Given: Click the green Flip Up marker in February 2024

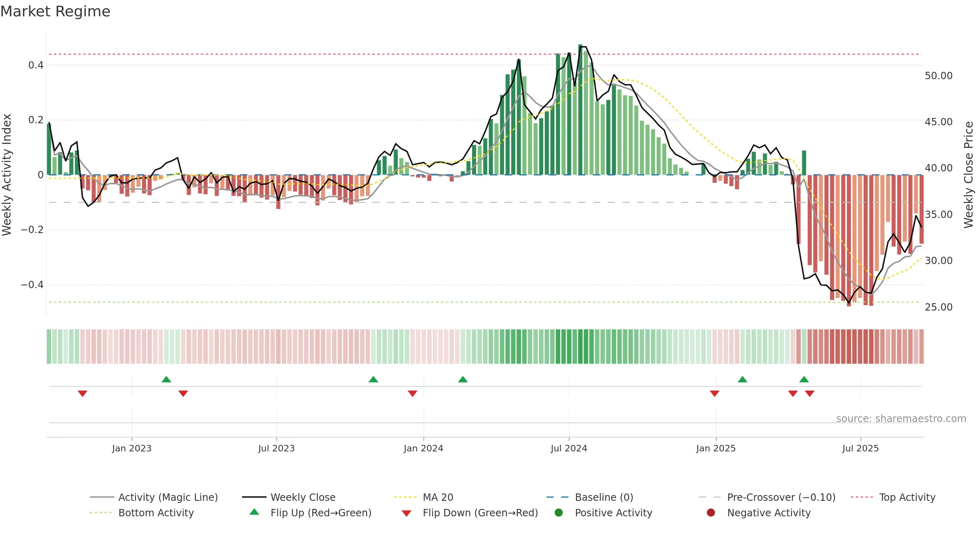Looking at the screenshot, I should pyautogui.click(x=463, y=380).
